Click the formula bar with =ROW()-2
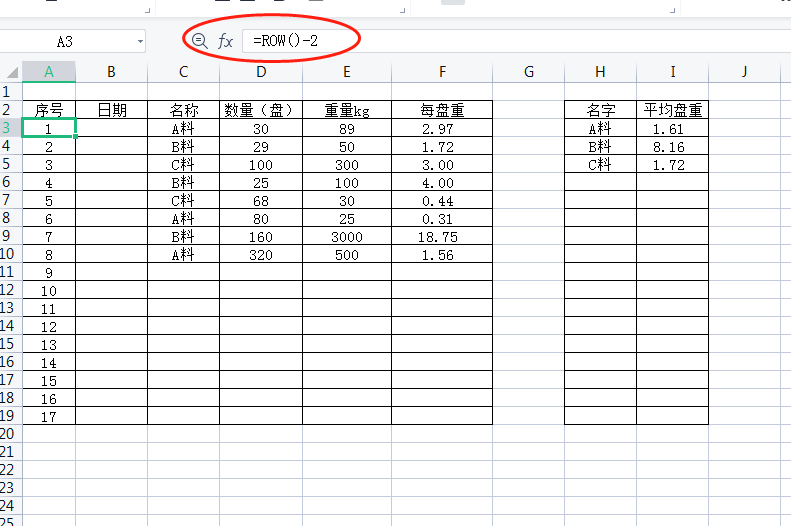Viewport: 791px width, 526px height. click(x=517, y=41)
